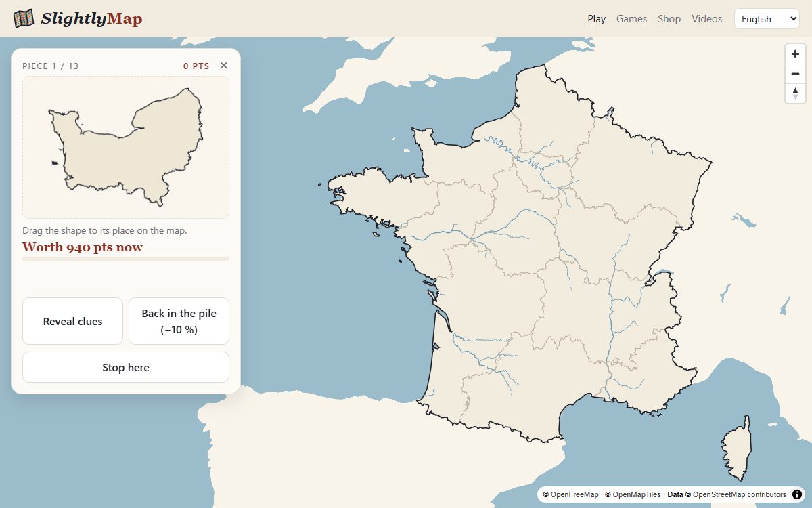Viewport: 812px width, 508px height.
Task: Click the points progress bar under Worth 940
Action: 126,259
